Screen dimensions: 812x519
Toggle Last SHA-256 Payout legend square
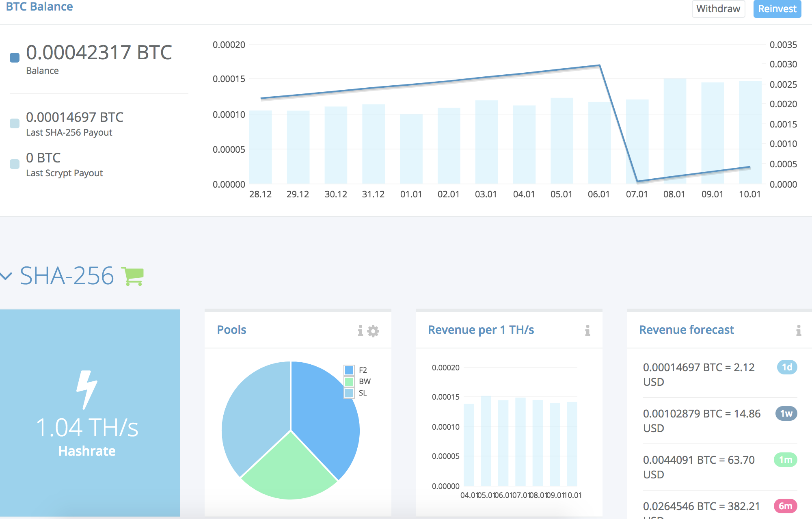pyautogui.click(x=15, y=123)
